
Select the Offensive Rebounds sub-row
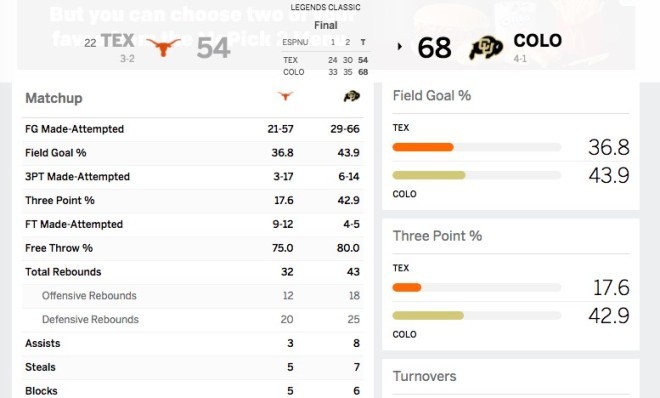coord(192,296)
